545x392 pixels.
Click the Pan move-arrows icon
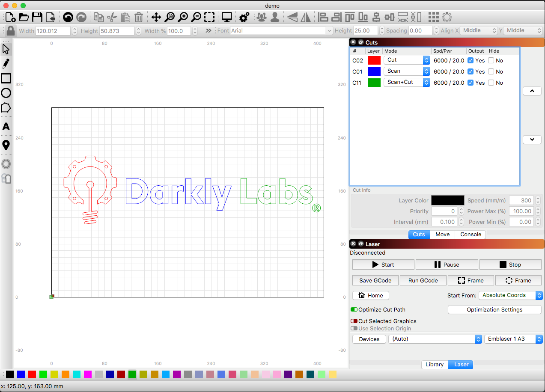pos(156,17)
